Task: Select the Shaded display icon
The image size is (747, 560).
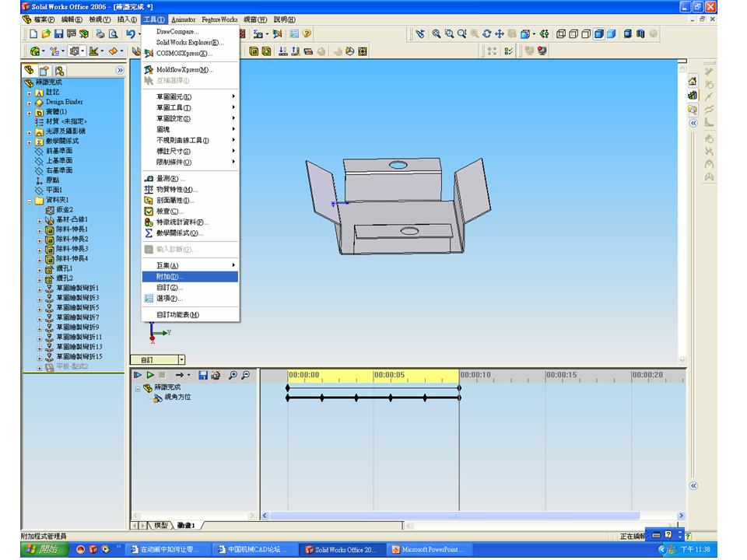Action: pyautogui.click(x=612, y=33)
